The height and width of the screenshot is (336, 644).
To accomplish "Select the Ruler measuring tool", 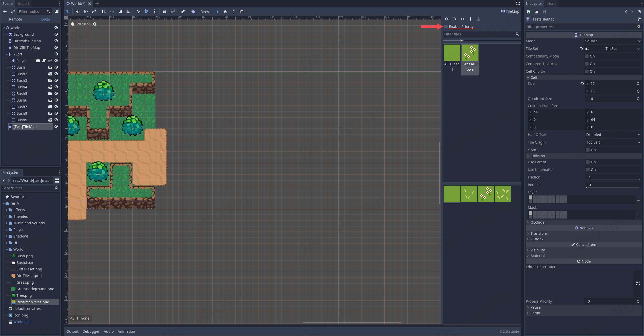I will (x=128, y=11).
